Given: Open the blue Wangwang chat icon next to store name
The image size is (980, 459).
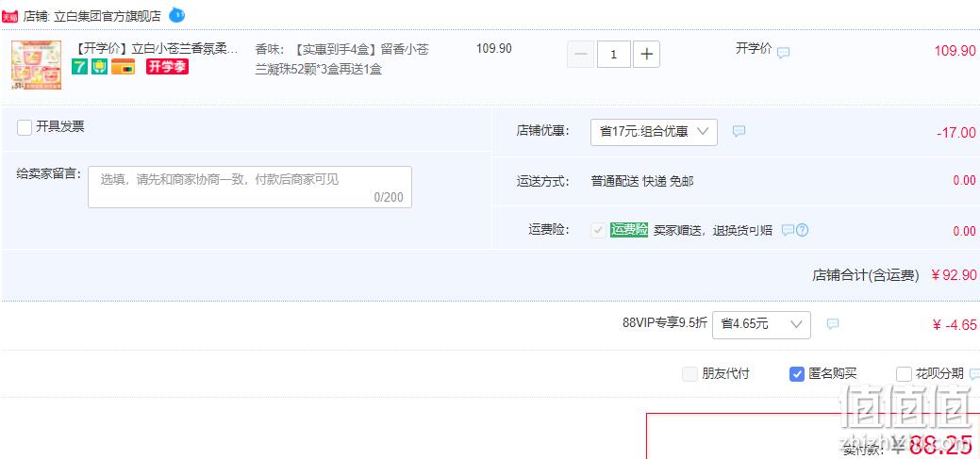Looking at the screenshot, I should 177,14.
